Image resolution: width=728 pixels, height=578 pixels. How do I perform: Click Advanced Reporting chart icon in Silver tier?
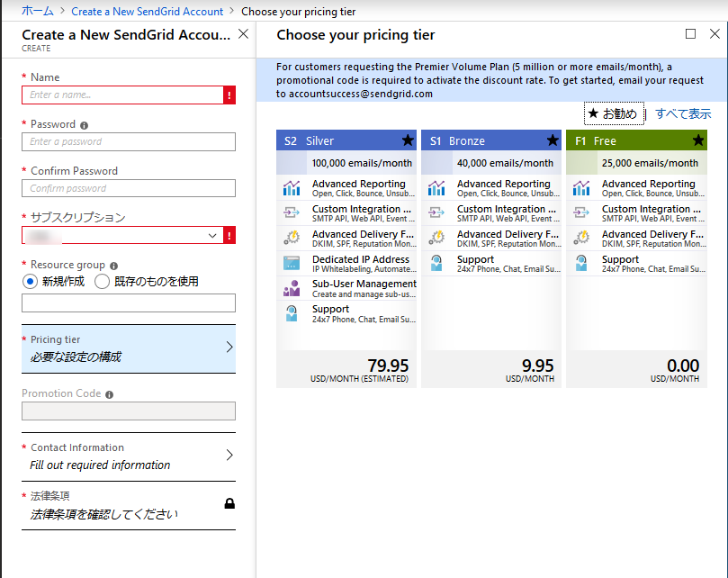(292, 187)
